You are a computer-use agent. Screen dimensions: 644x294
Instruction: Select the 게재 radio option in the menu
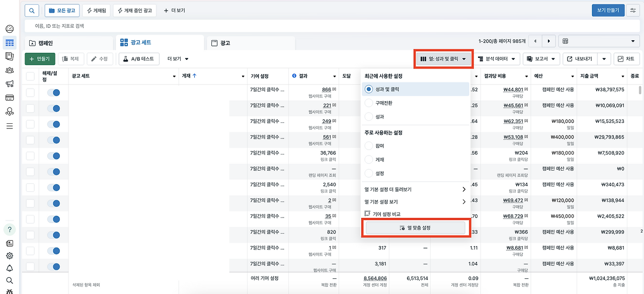pos(369,160)
